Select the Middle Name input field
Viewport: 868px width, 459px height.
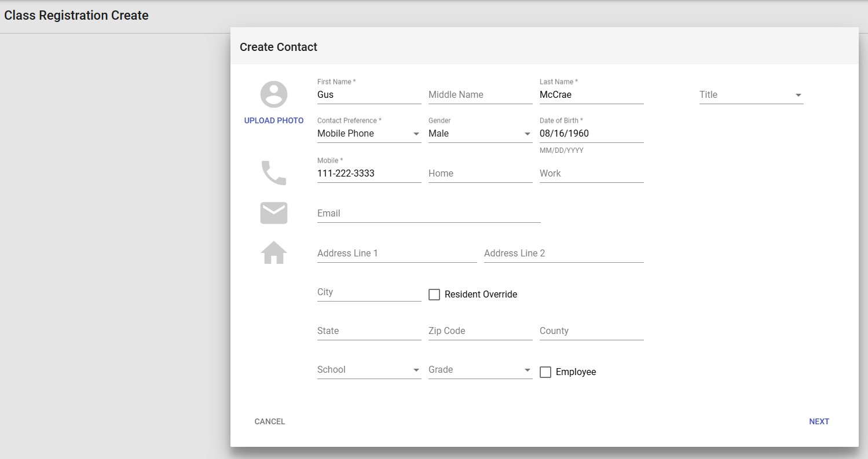point(480,95)
